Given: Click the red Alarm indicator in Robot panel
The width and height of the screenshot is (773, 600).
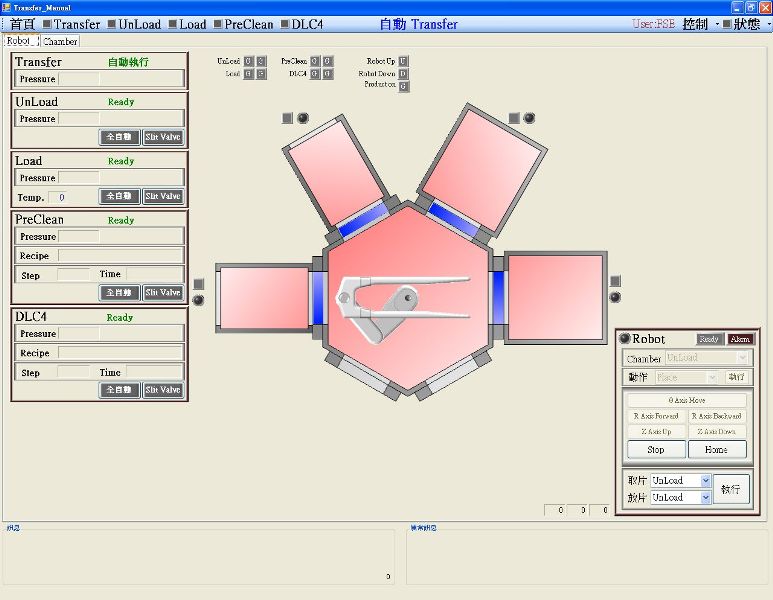Looking at the screenshot, I should click(x=739, y=339).
